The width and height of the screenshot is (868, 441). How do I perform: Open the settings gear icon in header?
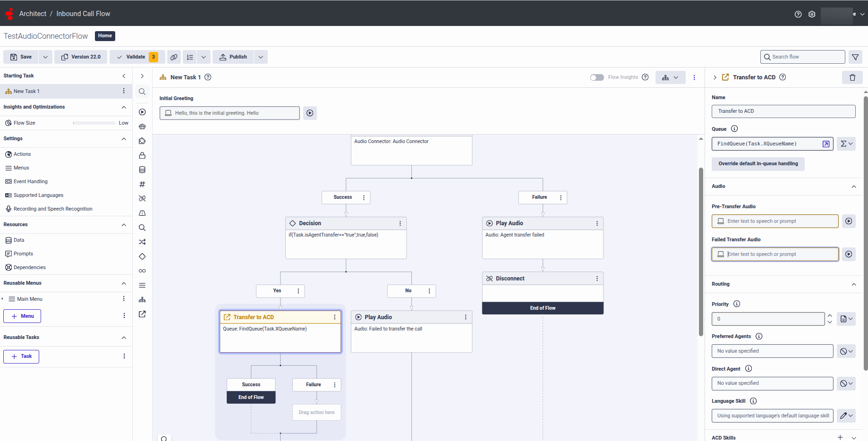pyautogui.click(x=812, y=14)
